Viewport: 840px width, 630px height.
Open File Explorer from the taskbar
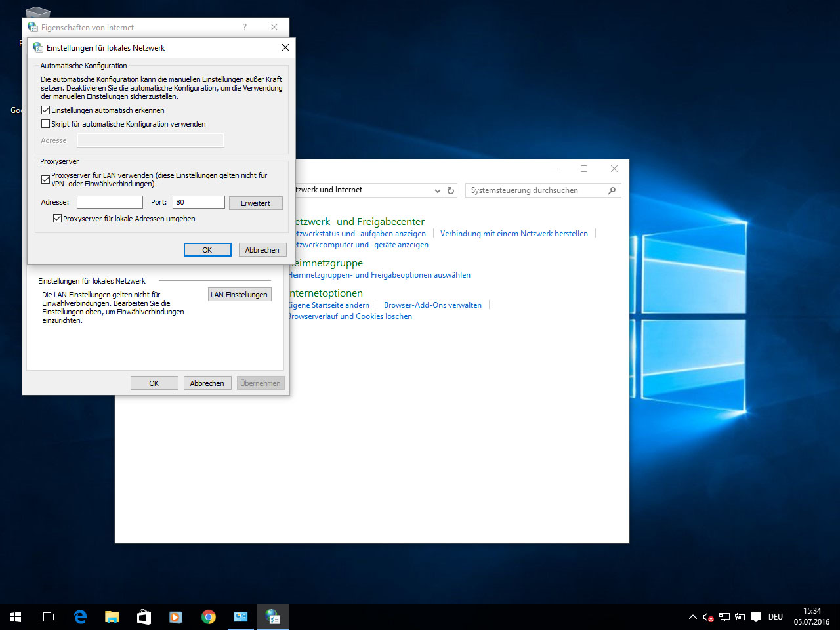coord(112,617)
